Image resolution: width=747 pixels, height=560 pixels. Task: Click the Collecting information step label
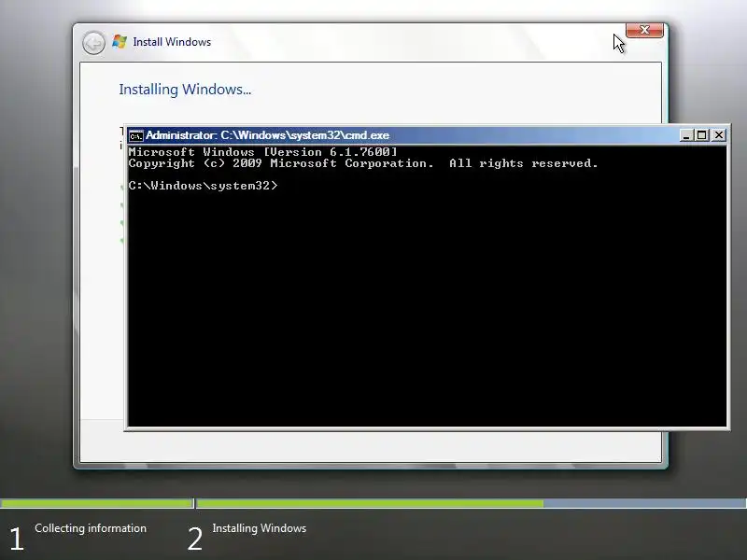91,528
